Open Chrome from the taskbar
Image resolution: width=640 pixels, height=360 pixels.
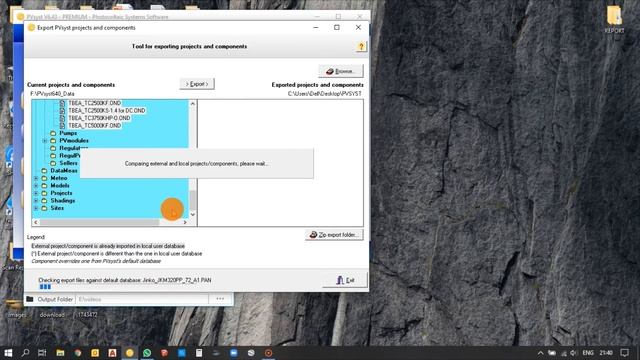(x=78, y=353)
